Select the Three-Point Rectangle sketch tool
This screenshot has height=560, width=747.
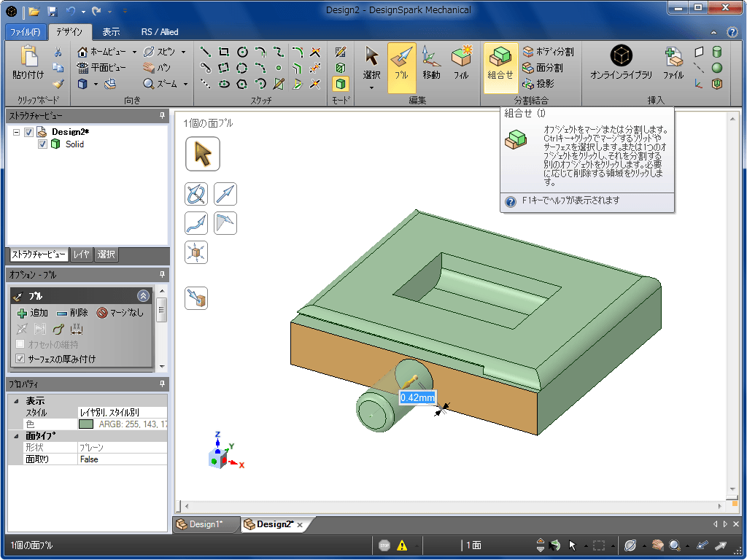pos(223,68)
